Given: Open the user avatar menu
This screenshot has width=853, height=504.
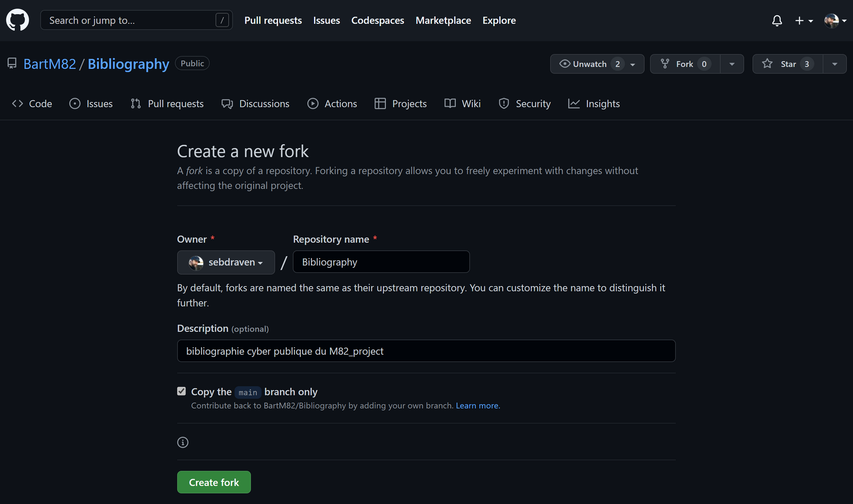Looking at the screenshot, I should click(835, 20).
